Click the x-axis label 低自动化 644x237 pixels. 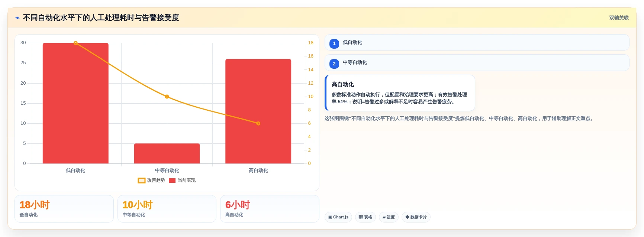point(75,171)
